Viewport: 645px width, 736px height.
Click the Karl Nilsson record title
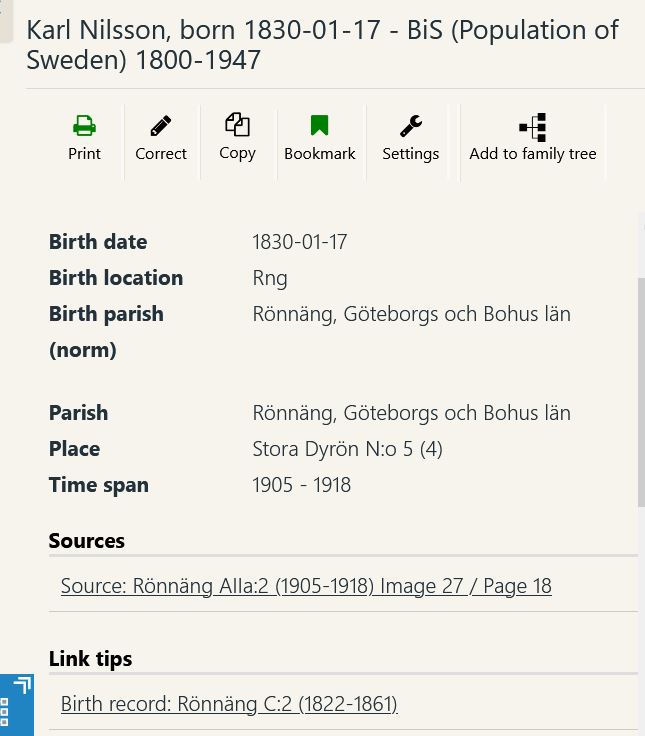point(322,45)
